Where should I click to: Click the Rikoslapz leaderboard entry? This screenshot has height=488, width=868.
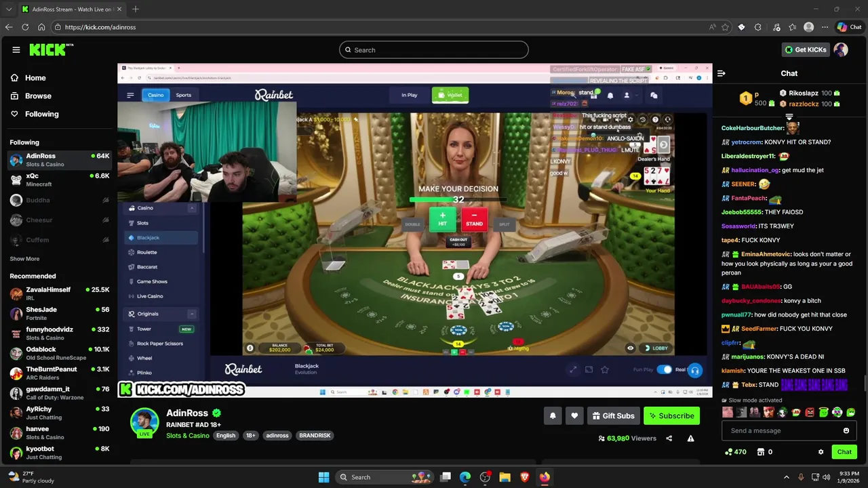(x=809, y=93)
